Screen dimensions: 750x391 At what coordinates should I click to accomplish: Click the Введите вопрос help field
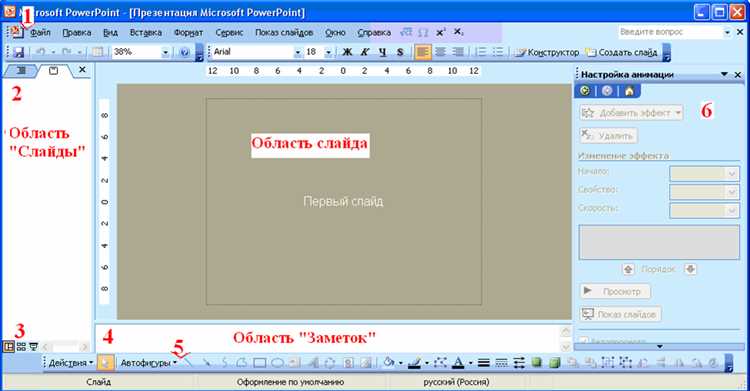pyautogui.click(x=670, y=32)
